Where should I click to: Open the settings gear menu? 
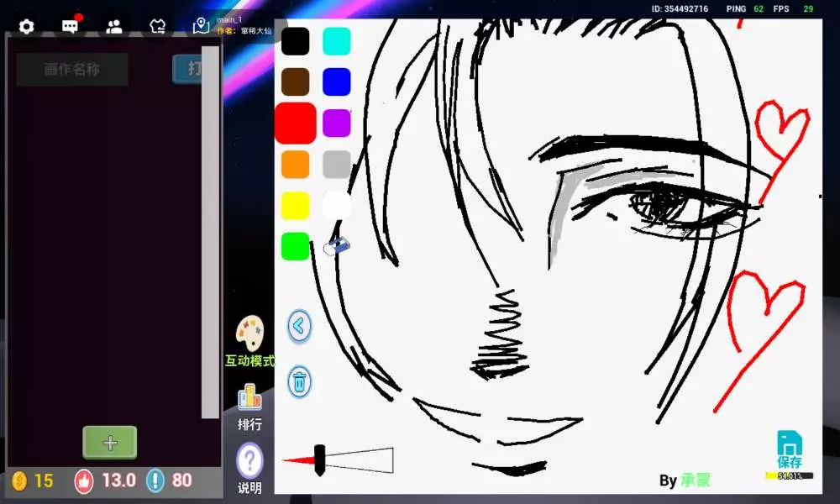[26, 26]
